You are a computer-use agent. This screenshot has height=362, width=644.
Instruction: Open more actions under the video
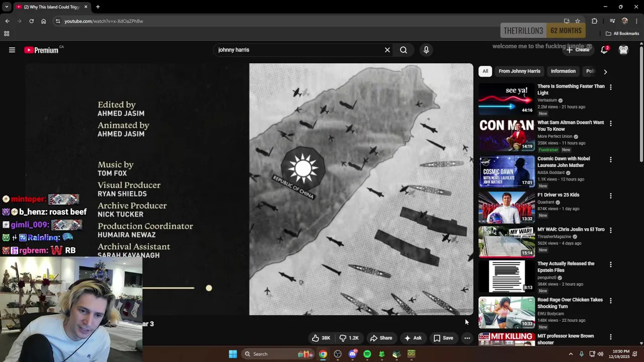coord(467,338)
